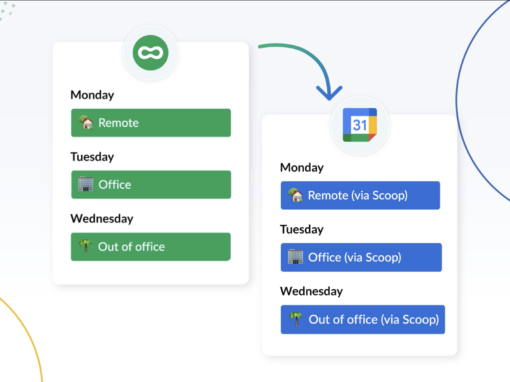
Task: Click palm tree emoji on green Out of office
Action: pos(85,246)
